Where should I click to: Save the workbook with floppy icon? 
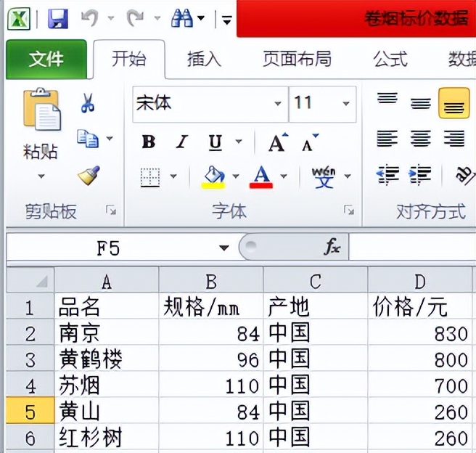pyautogui.click(x=57, y=19)
